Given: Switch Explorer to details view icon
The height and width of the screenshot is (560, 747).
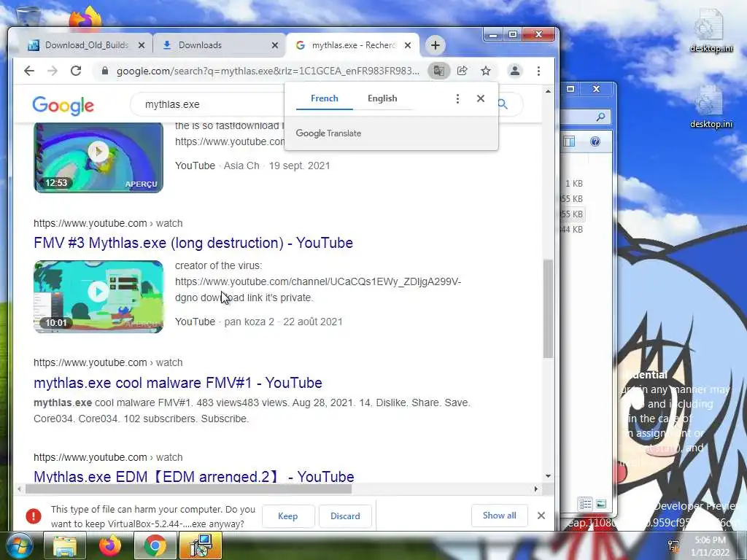Looking at the screenshot, I should click(x=585, y=503).
